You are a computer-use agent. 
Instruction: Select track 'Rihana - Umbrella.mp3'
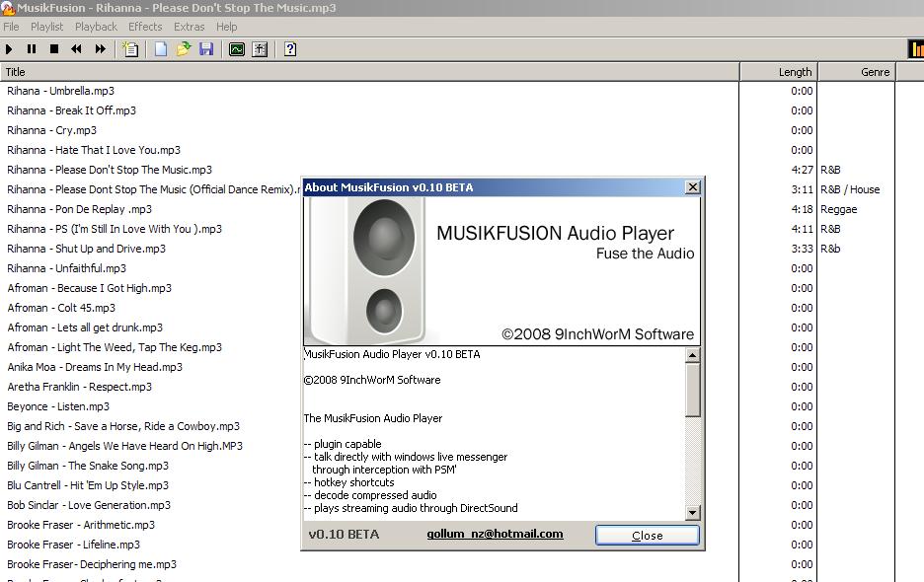[60, 91]
